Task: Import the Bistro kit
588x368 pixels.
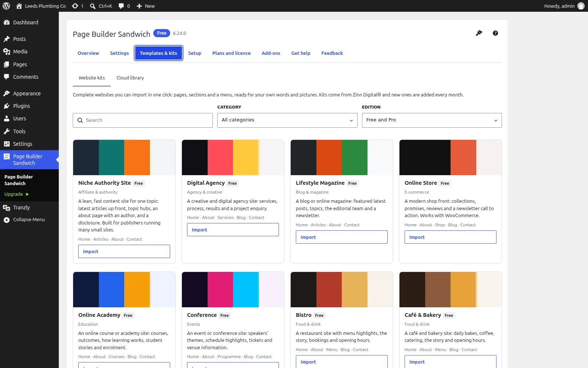Action: pyautogui.click(x=342, y=362)
